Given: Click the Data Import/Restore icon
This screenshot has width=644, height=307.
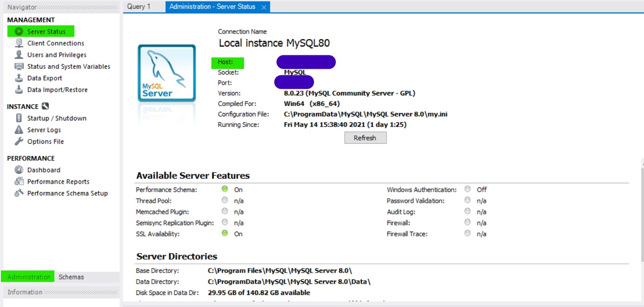Looking at the screenshot, I should click(x=19, y=90).
